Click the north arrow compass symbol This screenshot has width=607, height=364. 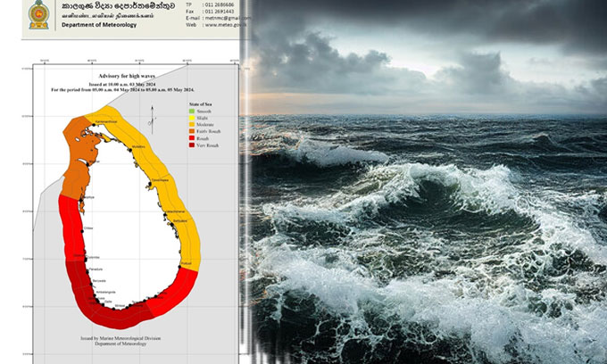click(152, 120)
